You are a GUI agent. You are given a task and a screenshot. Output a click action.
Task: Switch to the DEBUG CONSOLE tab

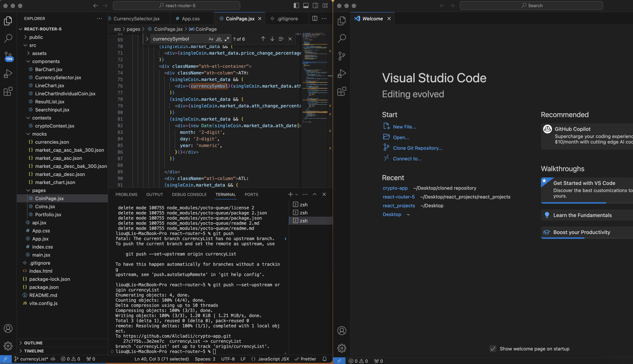[189, 194]
